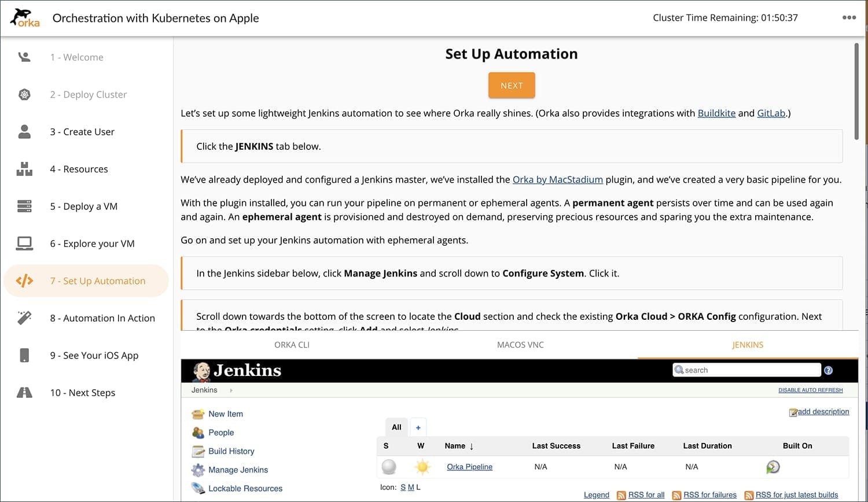Open the Legend link

point(597,495)
